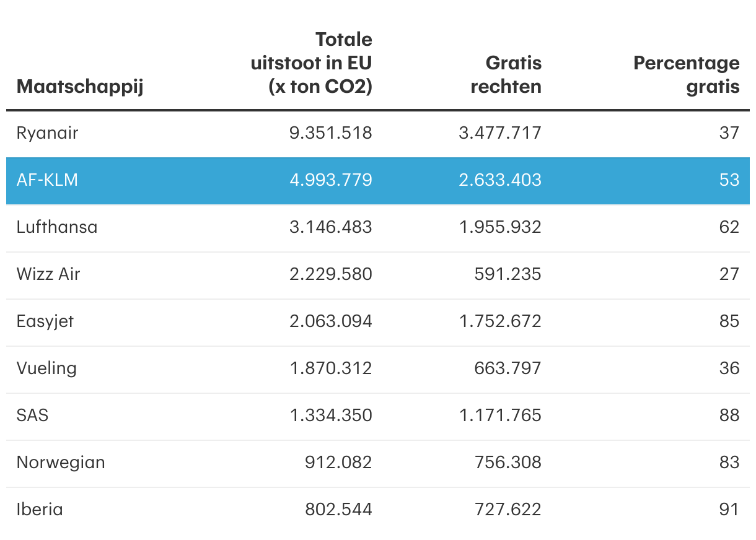Click the Wizz Air cell
Viewport: 756px width, 540px height.
48,274
